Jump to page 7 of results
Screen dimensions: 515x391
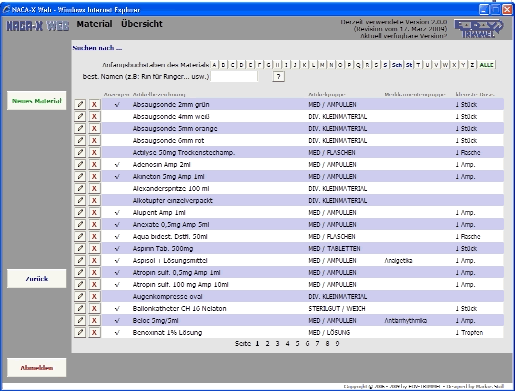[317, 344]
